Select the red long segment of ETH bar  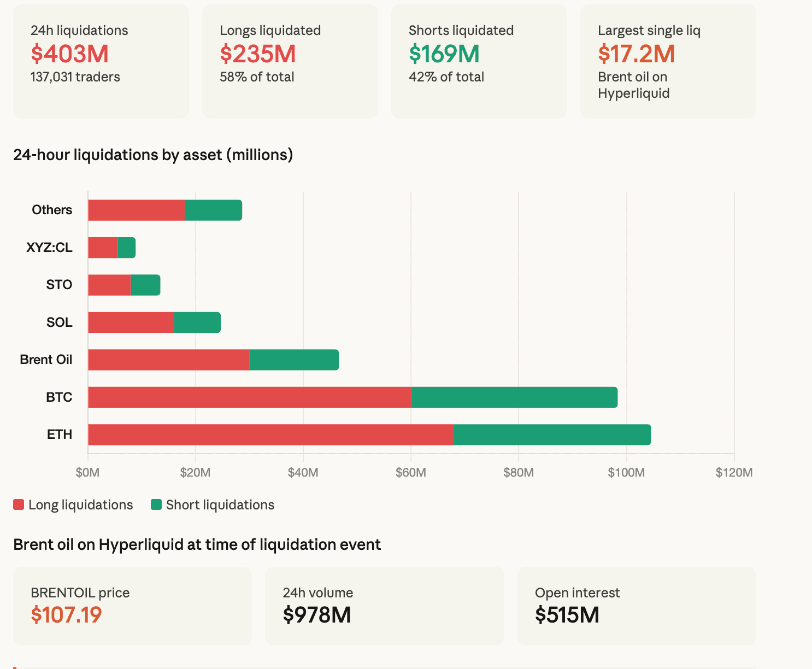click(270, 435)
